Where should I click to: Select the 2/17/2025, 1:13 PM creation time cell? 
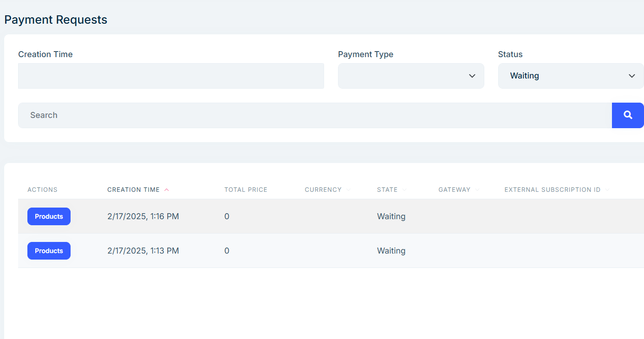tap(143, 251)
